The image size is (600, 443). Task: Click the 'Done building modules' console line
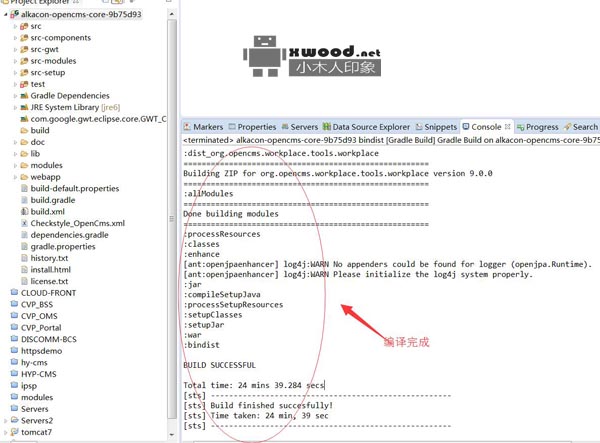click(x=231, y=214)
